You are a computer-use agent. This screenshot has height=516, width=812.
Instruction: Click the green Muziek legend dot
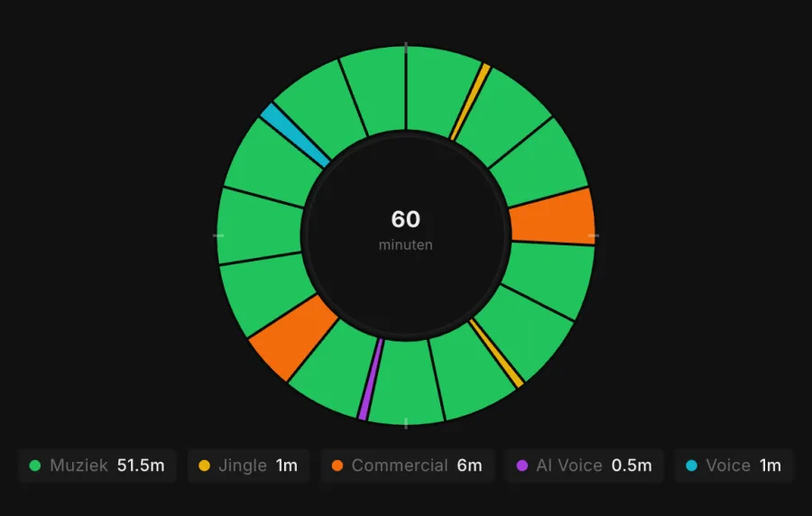click(34, 465)
